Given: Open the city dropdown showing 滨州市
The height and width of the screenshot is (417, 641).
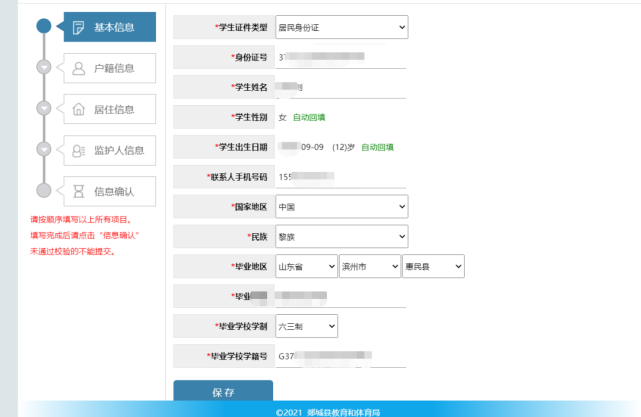Looking at the screenshot, I should tap(370, 266).
